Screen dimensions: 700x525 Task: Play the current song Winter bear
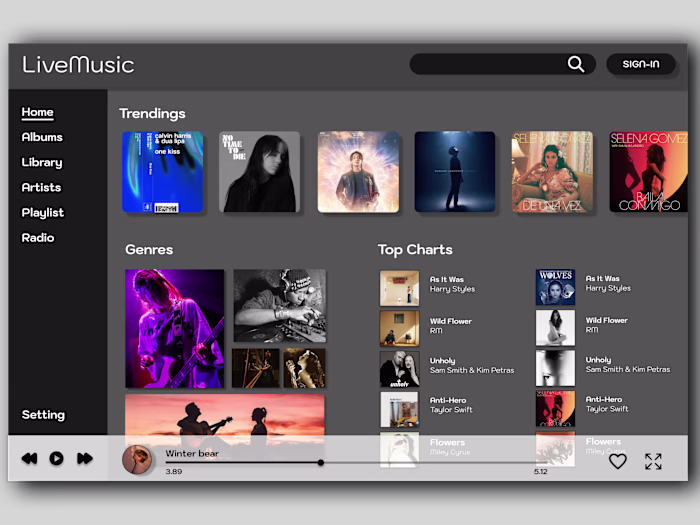(56, 458)
